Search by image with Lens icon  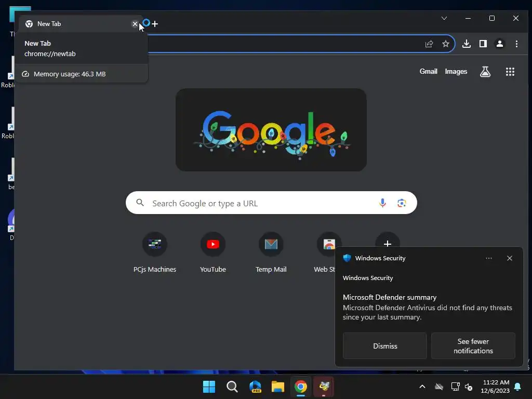402,203
